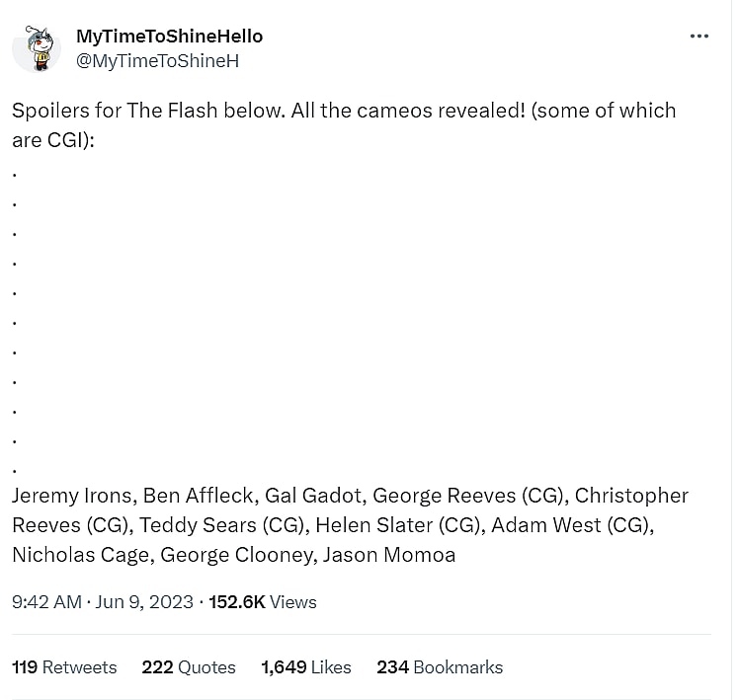
Task: Click the @MyTimeToShineH handle
Action: coord(157,61)
